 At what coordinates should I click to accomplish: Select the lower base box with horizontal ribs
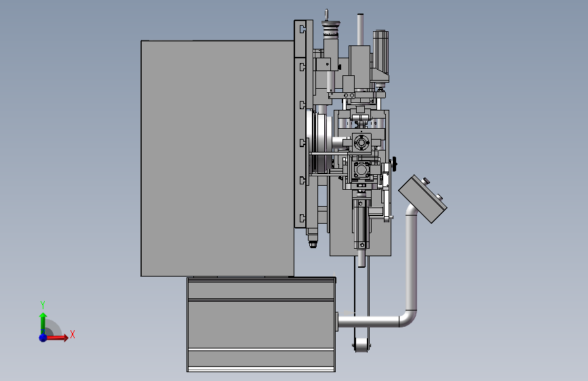coord(261,324)
